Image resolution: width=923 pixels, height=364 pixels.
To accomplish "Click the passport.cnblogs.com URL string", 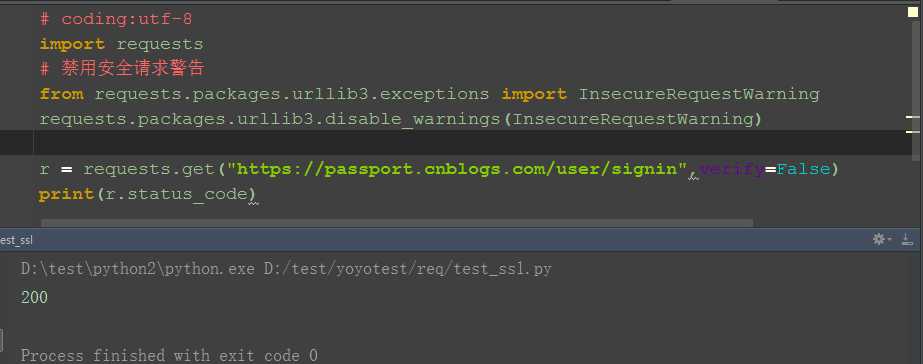I will pos(459,170).
